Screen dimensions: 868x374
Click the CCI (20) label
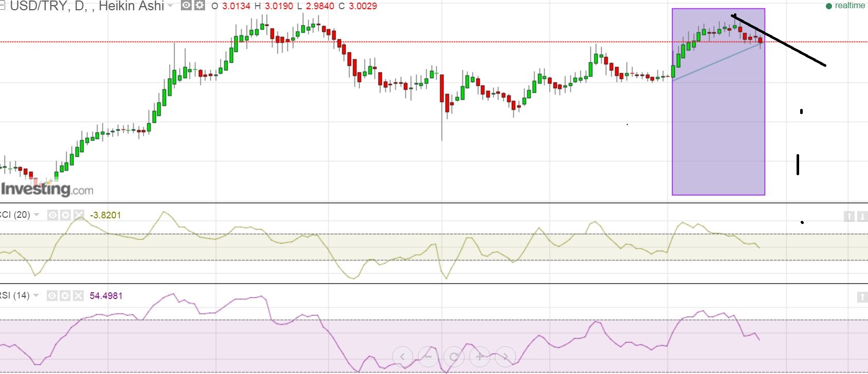[15, 215]
